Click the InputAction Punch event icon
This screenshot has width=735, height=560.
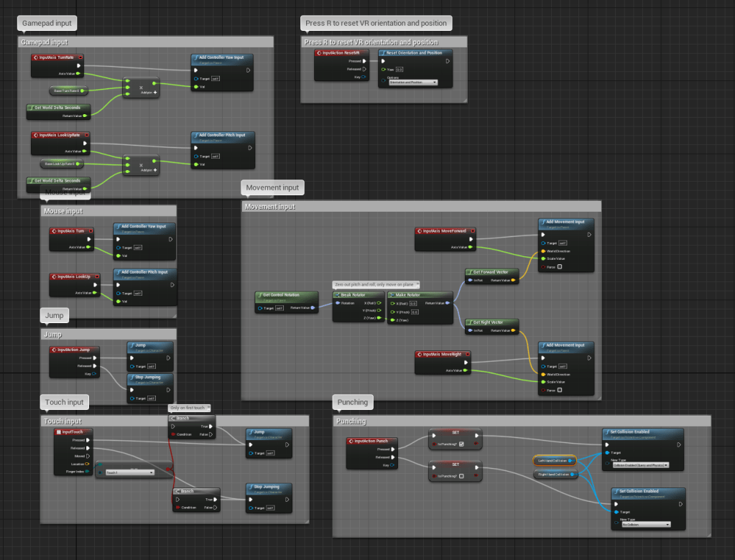[x=351, y=441]
